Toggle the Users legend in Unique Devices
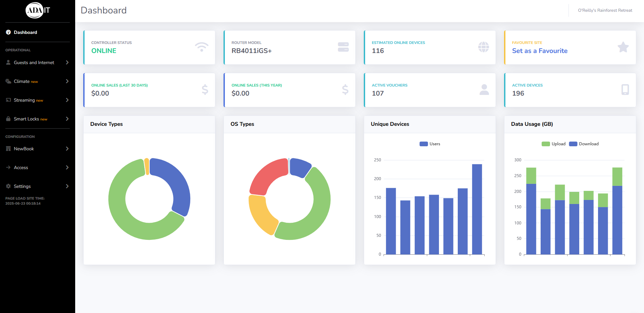The image size is (644, 313). tap(430, 144)
